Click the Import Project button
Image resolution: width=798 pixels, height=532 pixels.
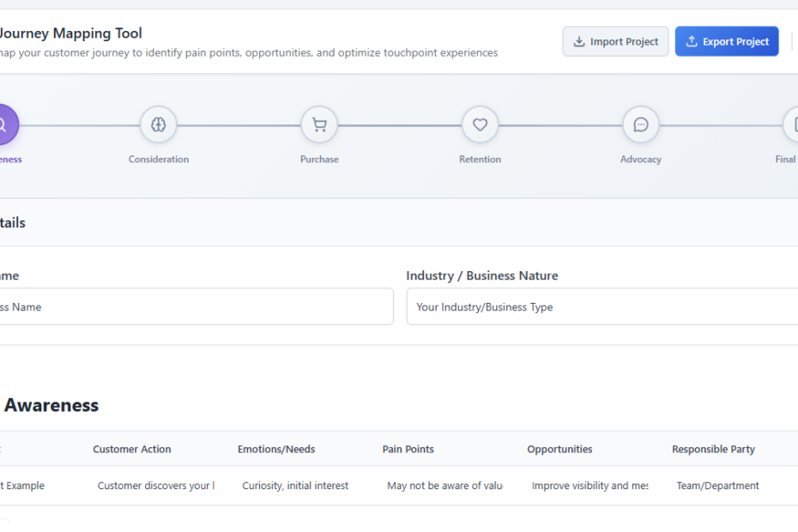[615, 41]
